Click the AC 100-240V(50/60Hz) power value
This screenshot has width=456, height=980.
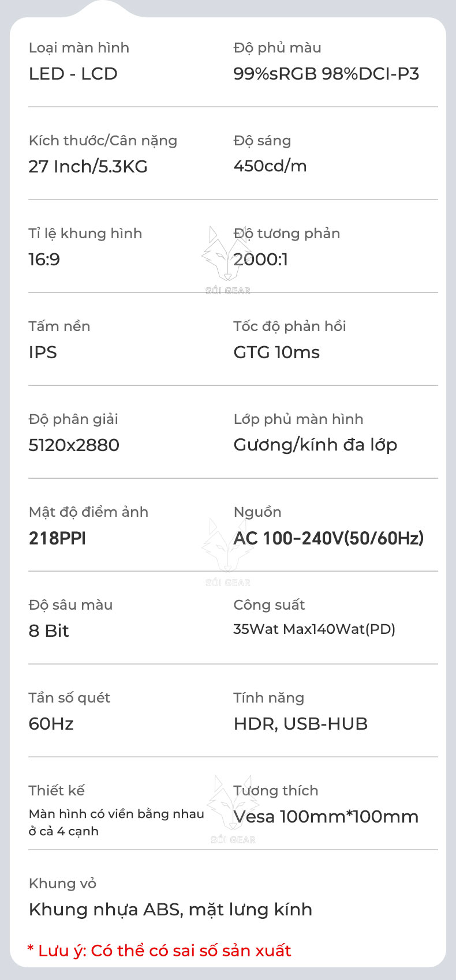[x=328, y=538]
